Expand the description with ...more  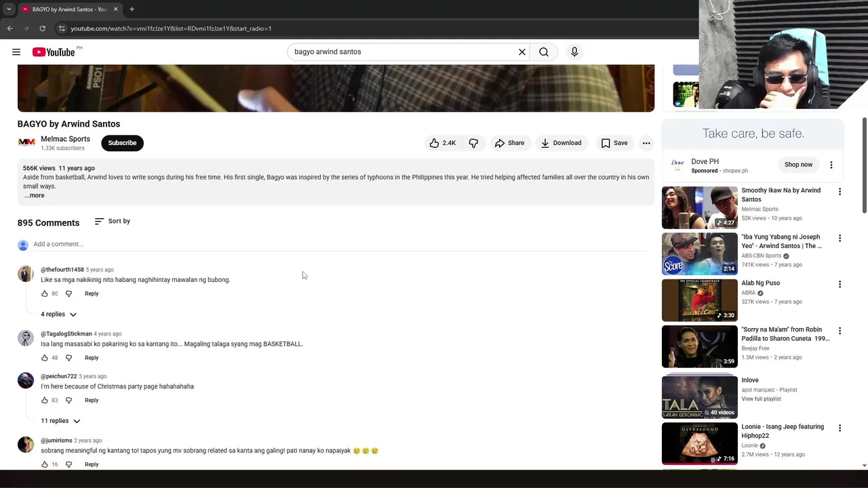click(34, 195)
